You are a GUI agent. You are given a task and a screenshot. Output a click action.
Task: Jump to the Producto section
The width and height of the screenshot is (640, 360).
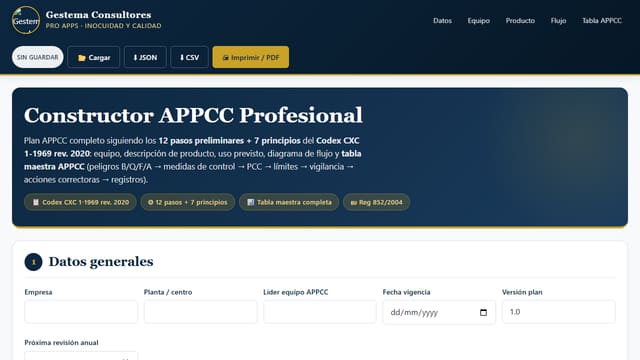pos(520,20)
